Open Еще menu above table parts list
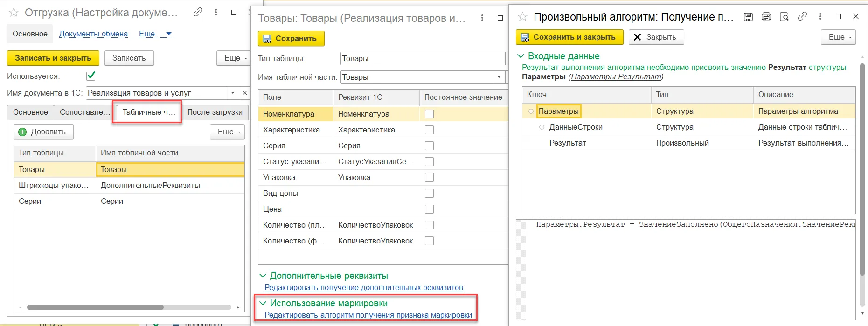The width and height of the screenshot is (868, 326). pyautogui.click(x=227, y=132)
